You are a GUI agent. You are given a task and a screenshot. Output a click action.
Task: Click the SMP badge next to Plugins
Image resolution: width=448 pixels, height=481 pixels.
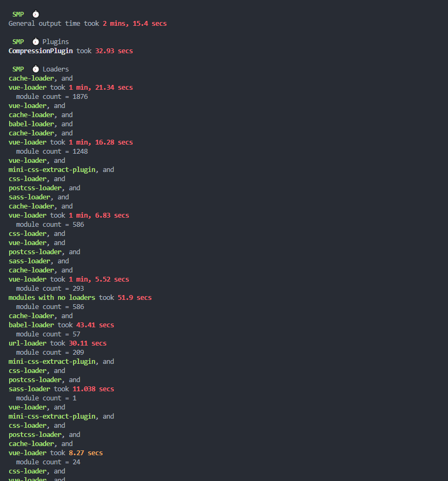pyautogui.click(x=18, y=41)
